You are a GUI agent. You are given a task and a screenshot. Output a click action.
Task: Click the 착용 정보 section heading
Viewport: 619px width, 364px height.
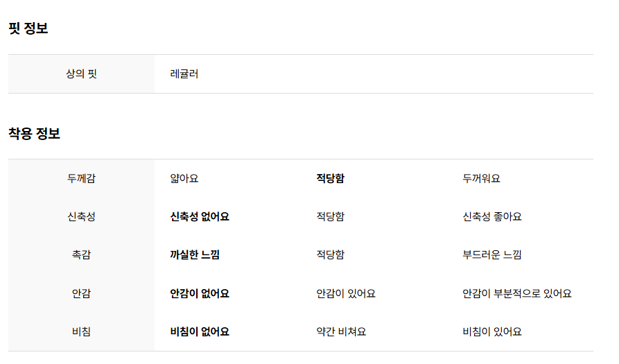point(35,133)
